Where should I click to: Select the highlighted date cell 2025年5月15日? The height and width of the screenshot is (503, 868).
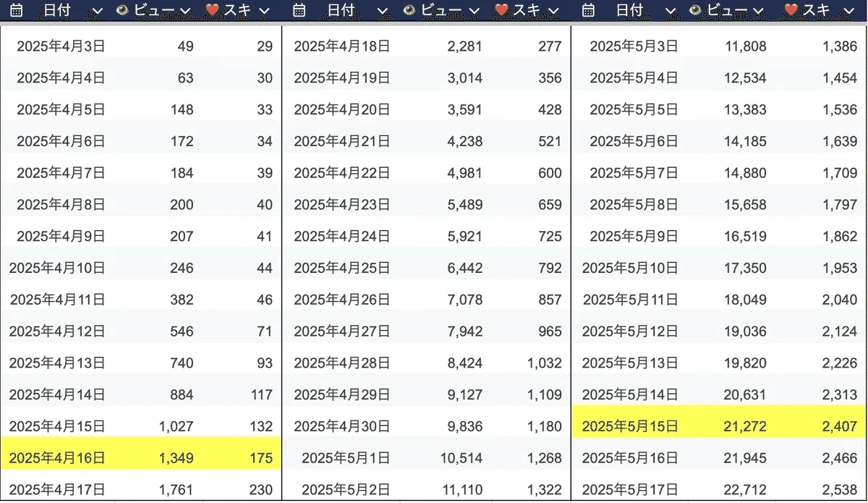point(630,426)
